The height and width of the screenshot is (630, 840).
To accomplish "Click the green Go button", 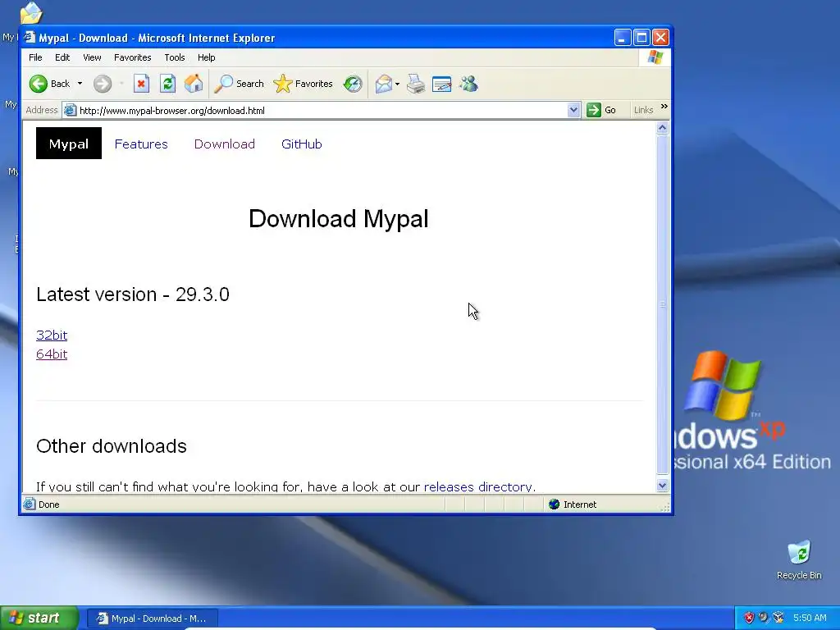I will point(601,110).
